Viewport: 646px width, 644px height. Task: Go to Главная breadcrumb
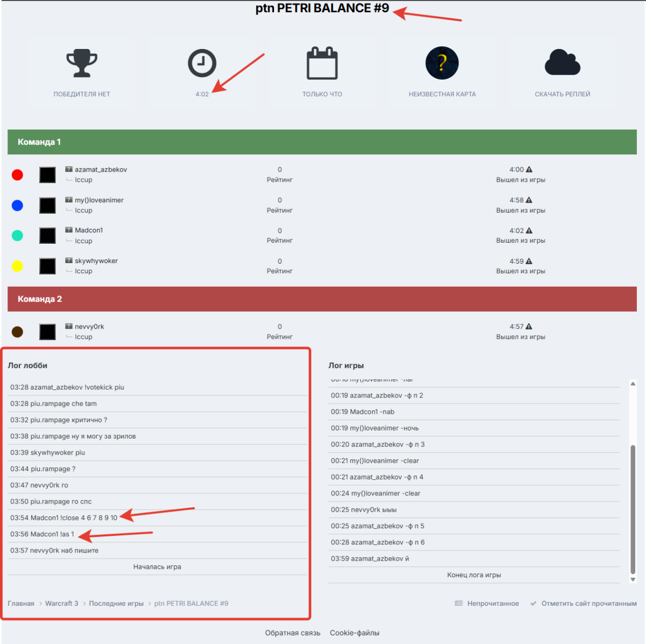[21, 604]
